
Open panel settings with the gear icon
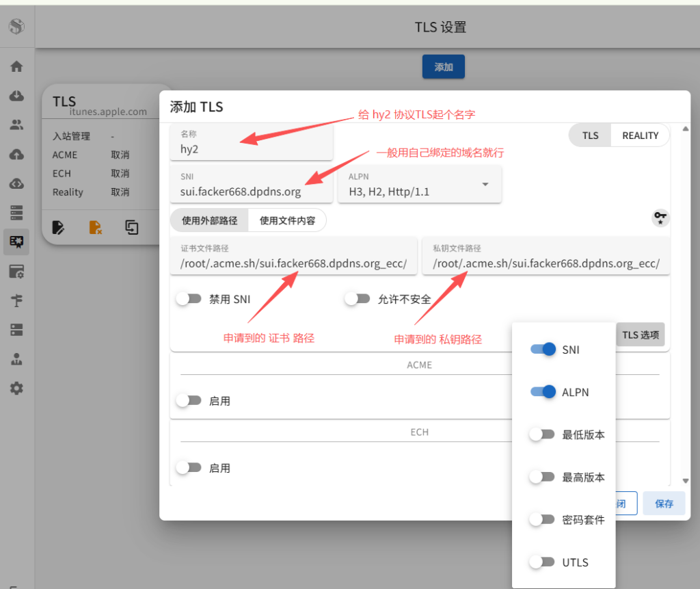coord(16,388)
